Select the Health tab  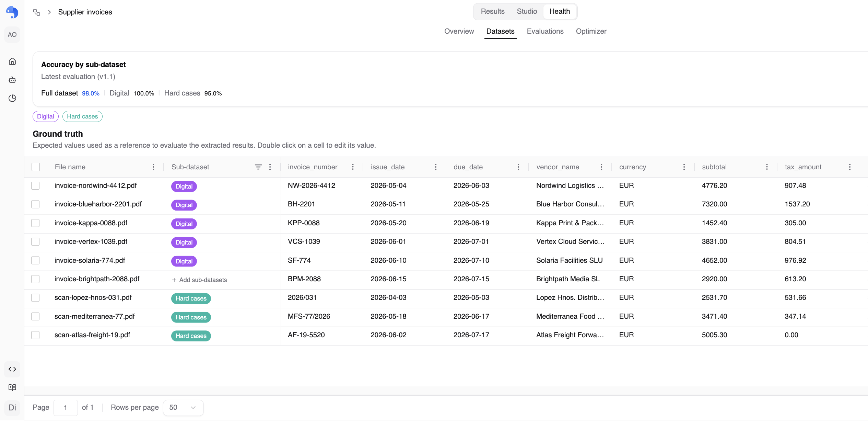560,12
